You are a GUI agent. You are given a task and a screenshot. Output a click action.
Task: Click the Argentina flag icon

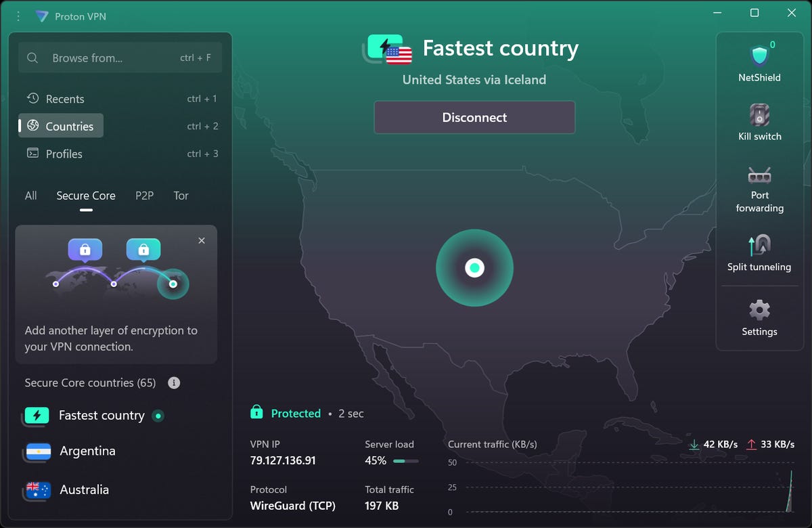38,452
